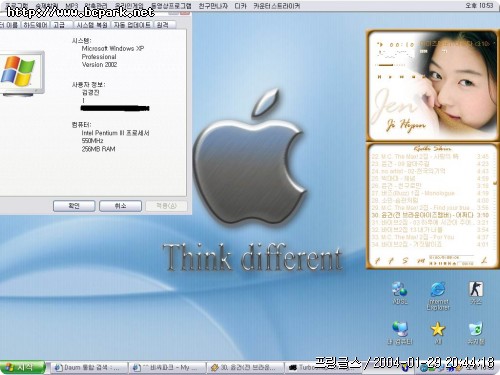Open the 내 컴퓨터 desktop icon
The width and height of the screenshot is (500, 375).
[x=400, y=332]
